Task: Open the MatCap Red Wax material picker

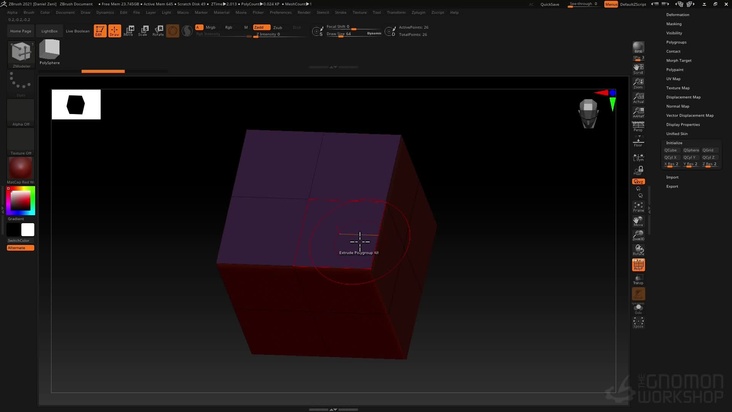Action: point(21,168)
